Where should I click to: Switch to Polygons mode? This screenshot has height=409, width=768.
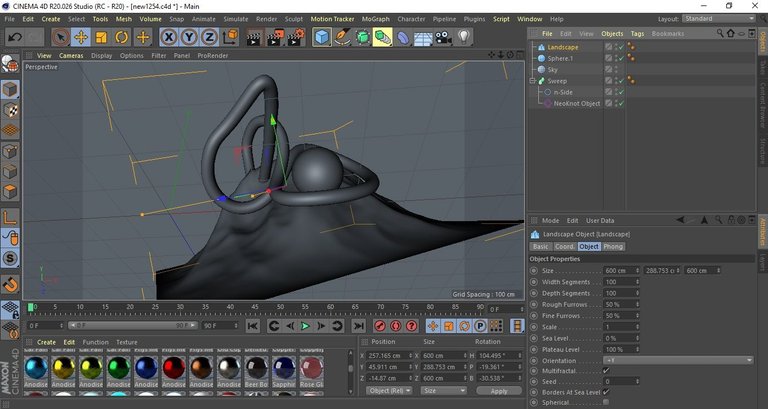pyautogui.click(x=10, y=192)
